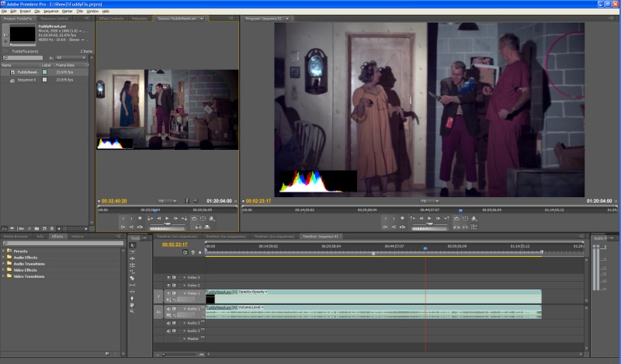
Task: Select the Rate Stretch tool
Action: pos(132,272)
